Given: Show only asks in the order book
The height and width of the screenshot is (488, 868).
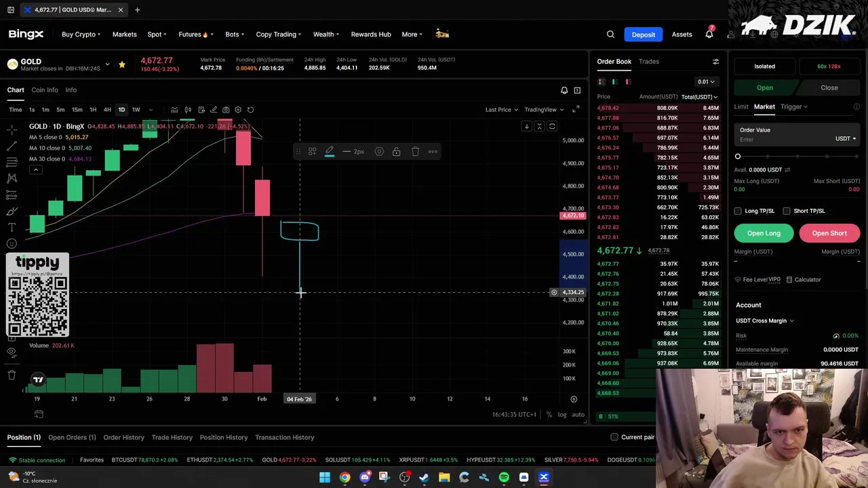Looking at the screenshot, I should click(x=629, y=82).
